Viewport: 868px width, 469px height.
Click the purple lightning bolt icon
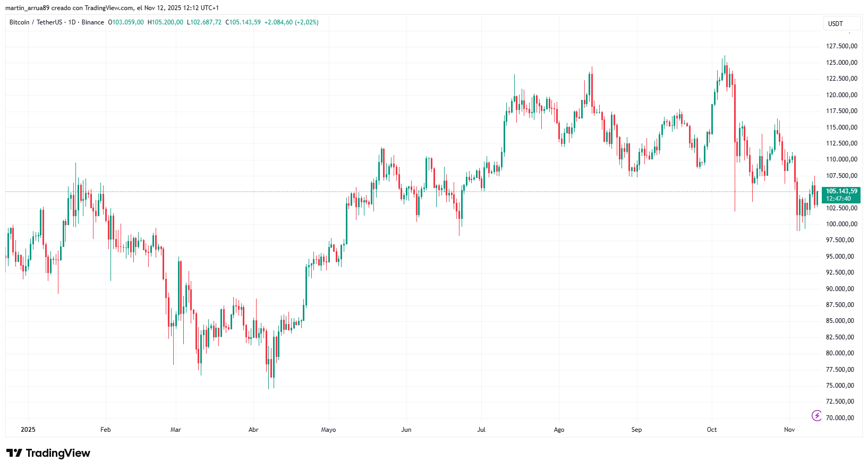coord(816,415)
